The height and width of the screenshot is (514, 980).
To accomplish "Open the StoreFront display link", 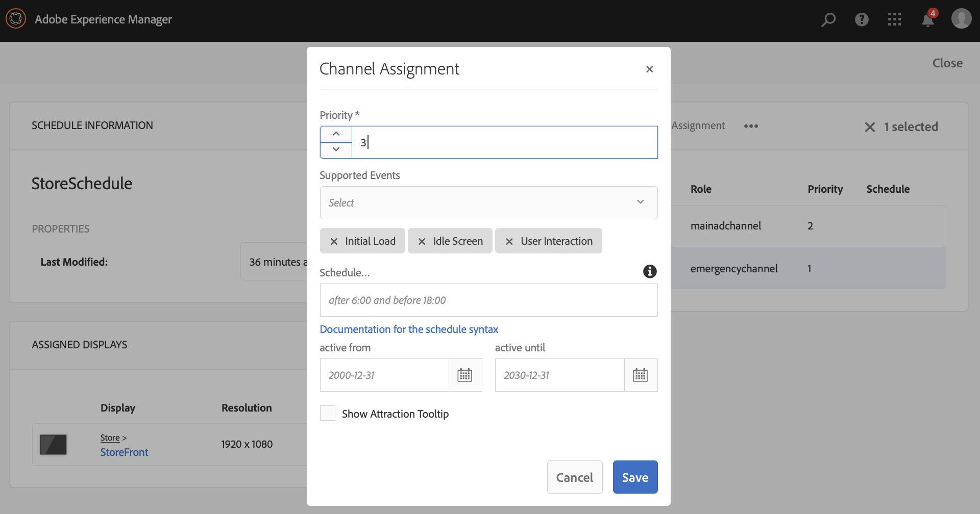I will [124, 452].
